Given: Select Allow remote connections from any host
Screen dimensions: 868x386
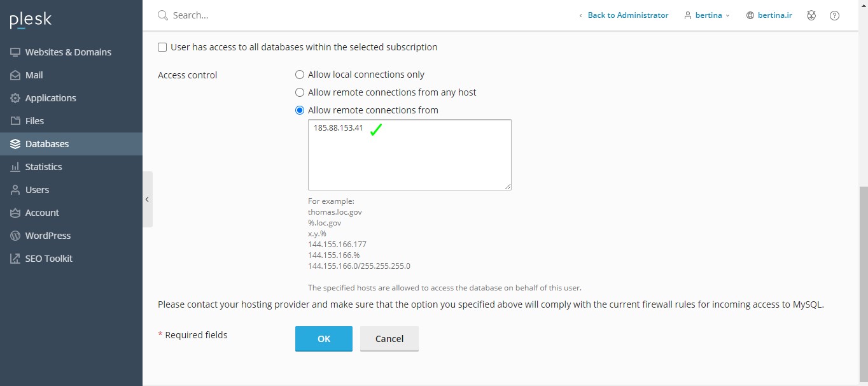Looking at the screenshot, I should coord(300,92).
